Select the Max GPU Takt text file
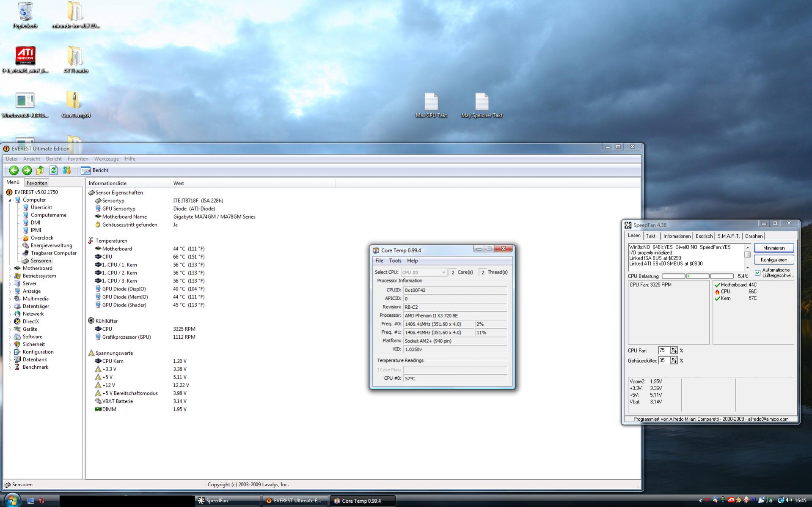The image size is (812, 507). 431,105
